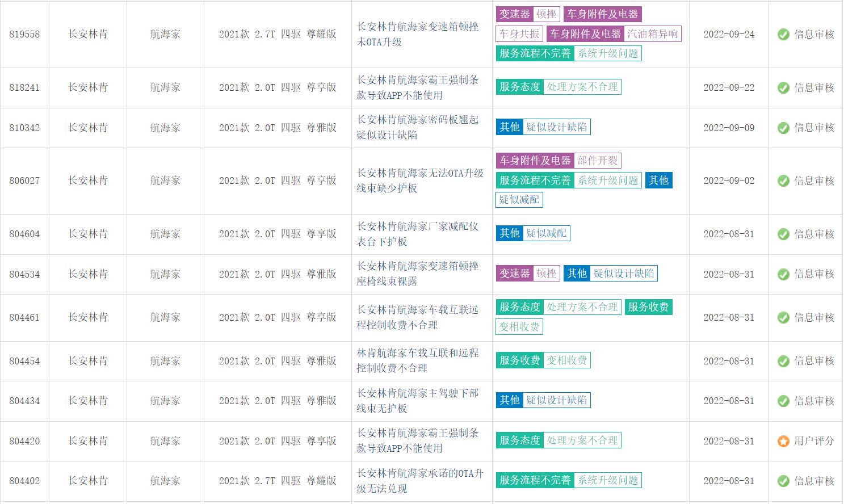The width and height of the screenshot is (844, 504).
Task: Click 信息审核 status in row 819558
Action: point(814,34)
